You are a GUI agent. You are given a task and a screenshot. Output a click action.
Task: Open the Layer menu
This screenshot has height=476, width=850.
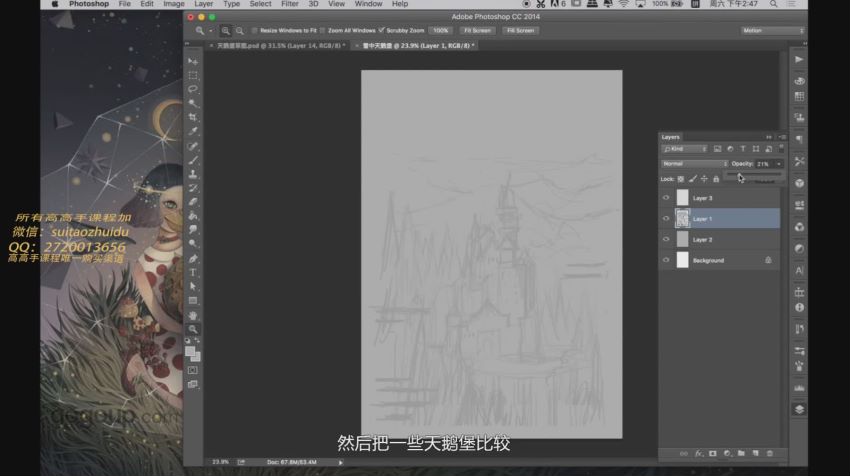click(x=203, y=4)
